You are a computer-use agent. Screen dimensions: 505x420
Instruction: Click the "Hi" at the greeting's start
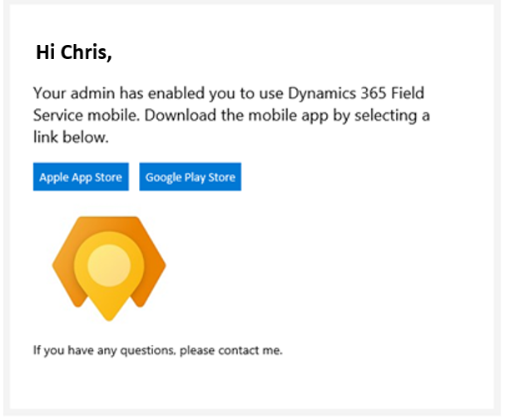pos(46,52)
